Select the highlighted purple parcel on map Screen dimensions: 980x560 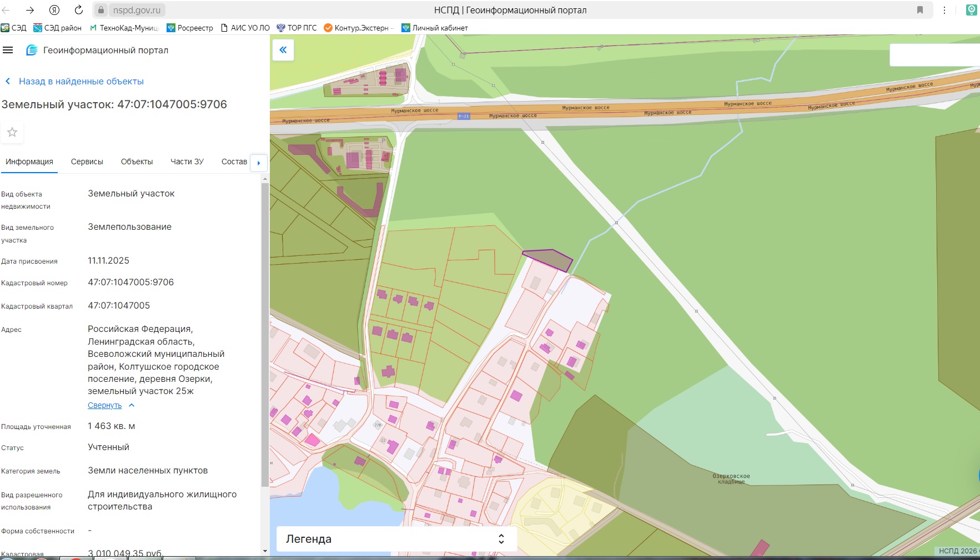(549, 259)
